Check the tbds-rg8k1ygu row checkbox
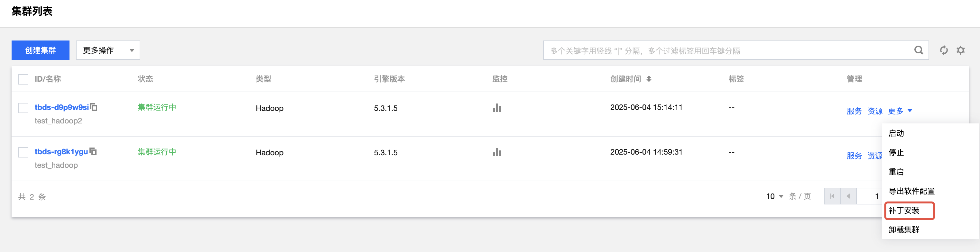Screen dimensions: 980x252 (23, 152)
